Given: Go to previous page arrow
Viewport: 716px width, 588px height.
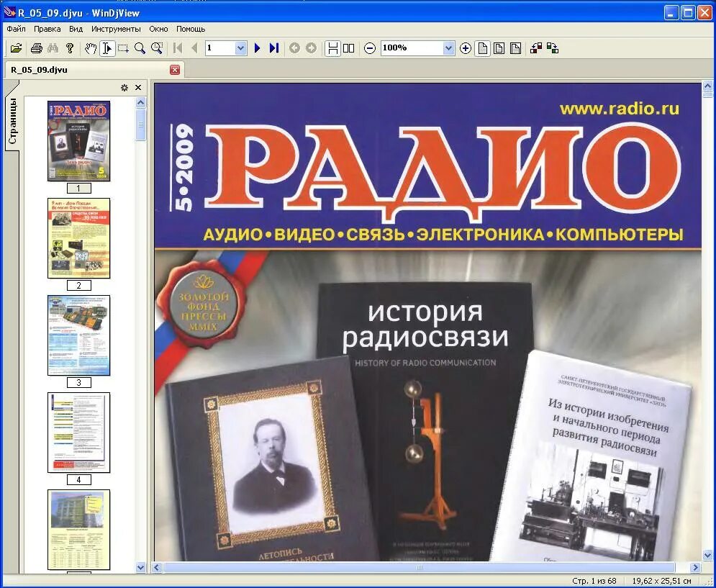Looking at the screenshot, I should [194, 48].
